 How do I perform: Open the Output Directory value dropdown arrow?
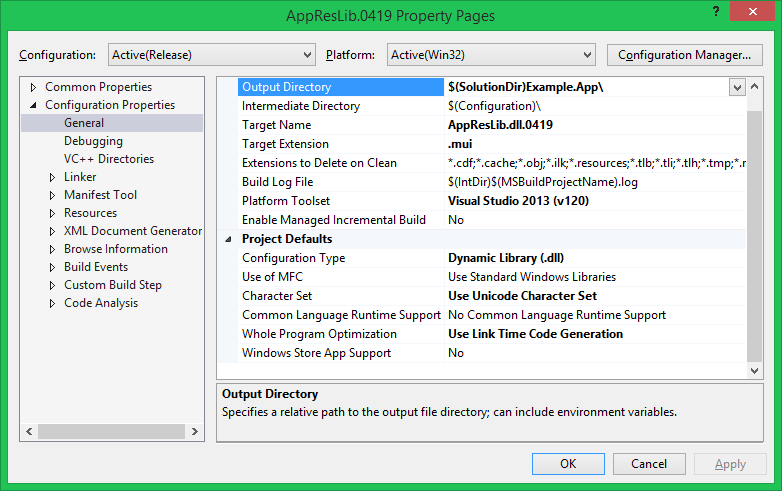click(737, 87)
